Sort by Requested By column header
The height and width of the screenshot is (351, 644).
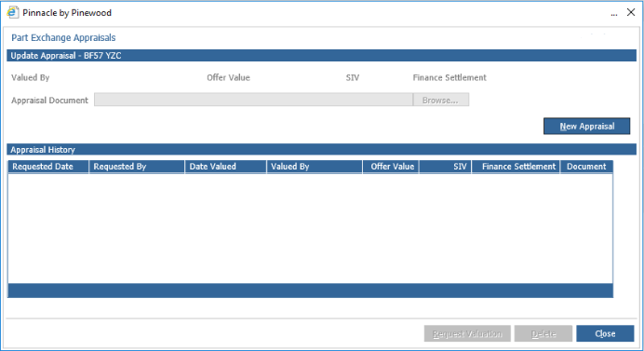click(137, 167)
